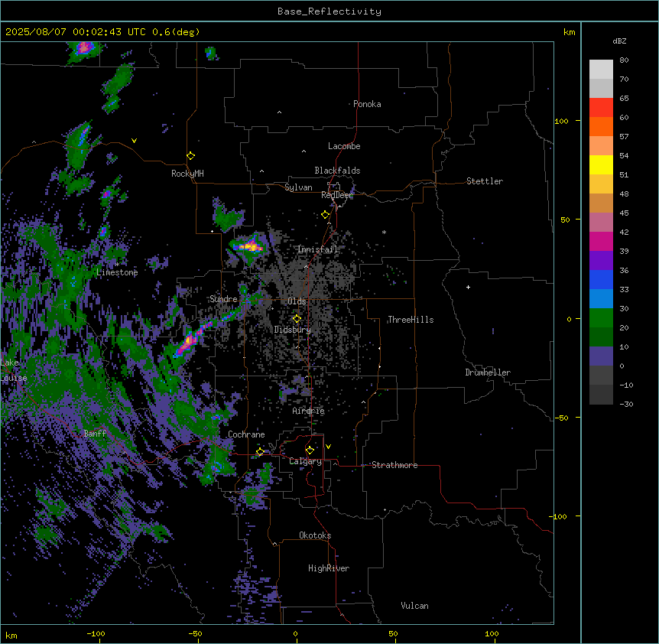Viewport: 659px width, 644px height.
Task: Click the RedDeer city label
Action: tap(337, 195)
